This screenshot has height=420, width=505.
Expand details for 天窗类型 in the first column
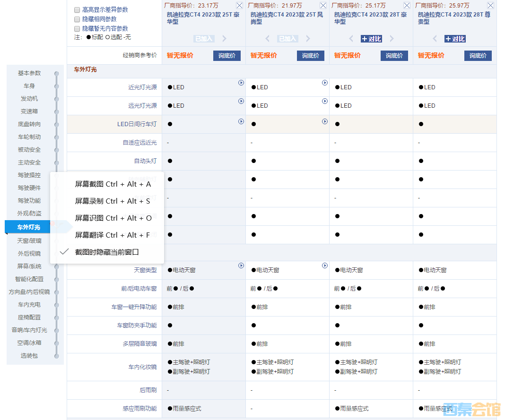[241, 266]
